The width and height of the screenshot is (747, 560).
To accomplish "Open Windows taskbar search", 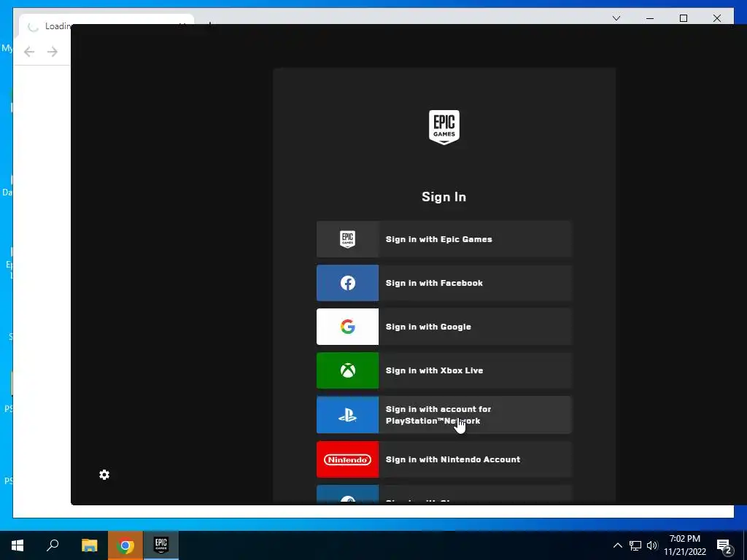I will (53, 545).
